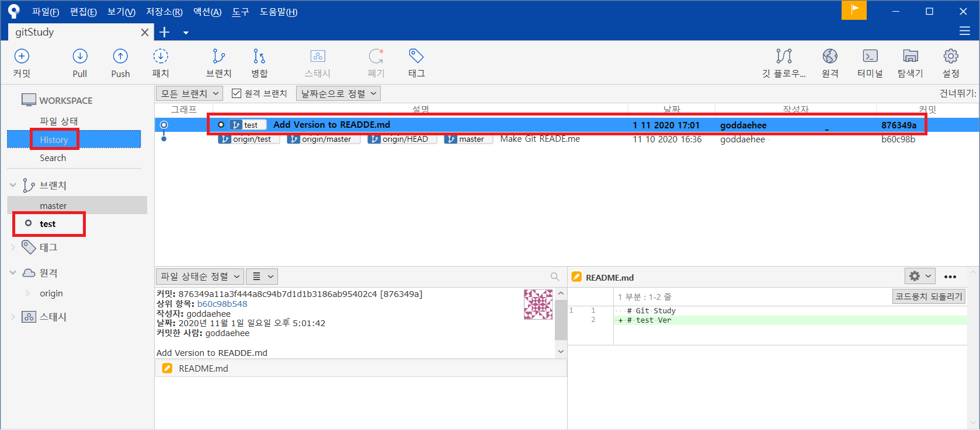The width and height of the screenshot is (980, 430).
Task: Click the Remote (원격) globe icon
Action: pos(830,57)
